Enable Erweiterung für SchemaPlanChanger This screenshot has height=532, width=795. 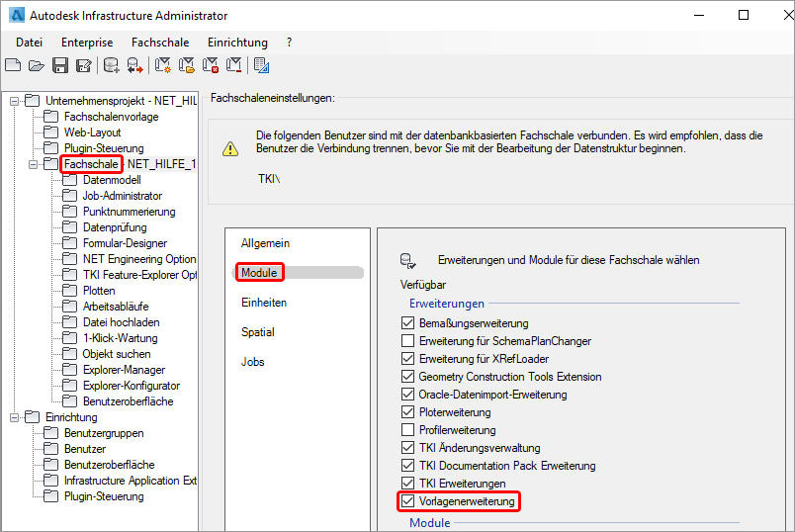(407, 341)
